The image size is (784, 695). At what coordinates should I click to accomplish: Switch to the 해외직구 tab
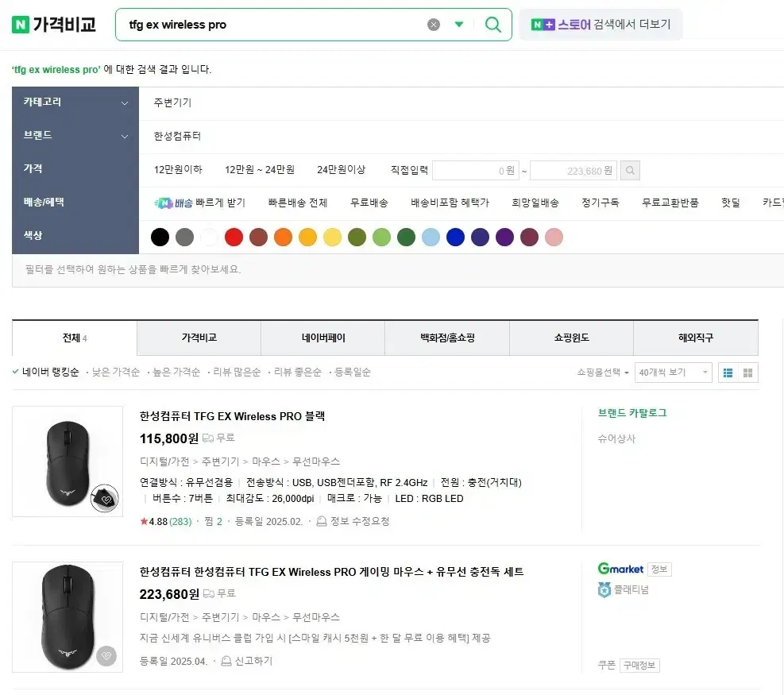[696, 338]
